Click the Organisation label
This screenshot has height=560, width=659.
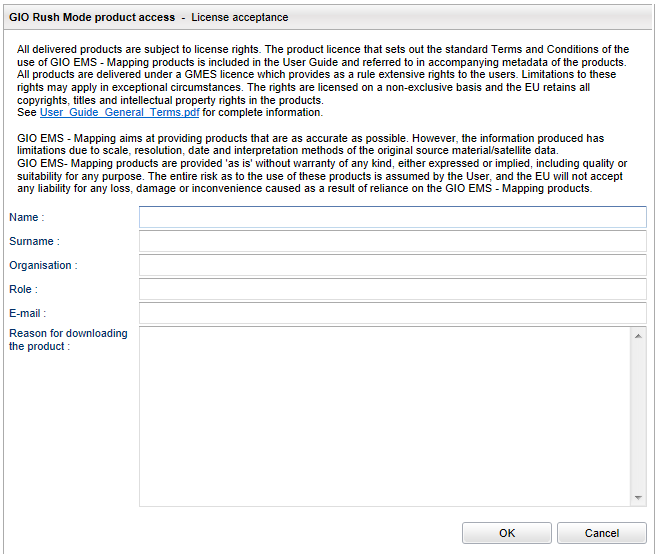[x=43, y=265]
